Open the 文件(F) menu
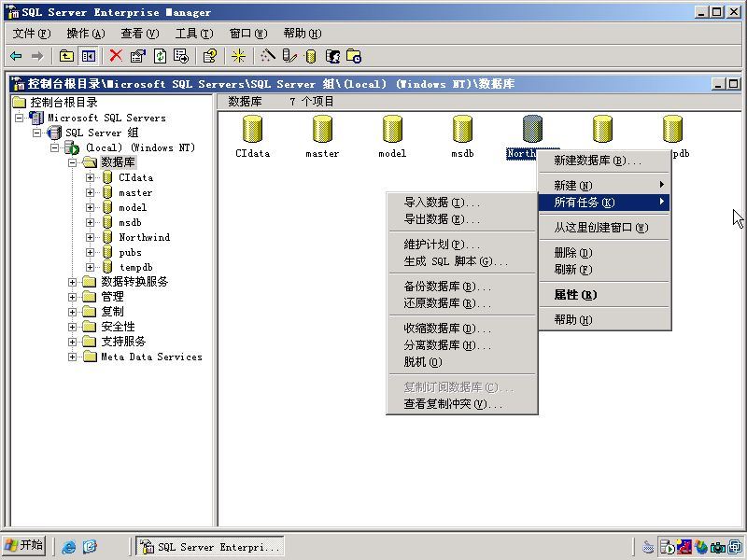This screenshot has height=560, width=747. click(x=32, y=34)
